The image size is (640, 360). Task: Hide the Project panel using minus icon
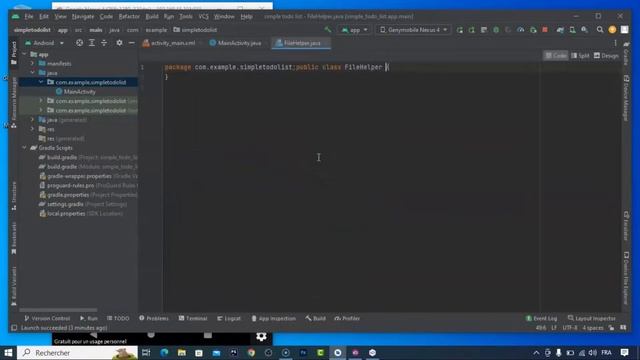click(x=131, y=43)
